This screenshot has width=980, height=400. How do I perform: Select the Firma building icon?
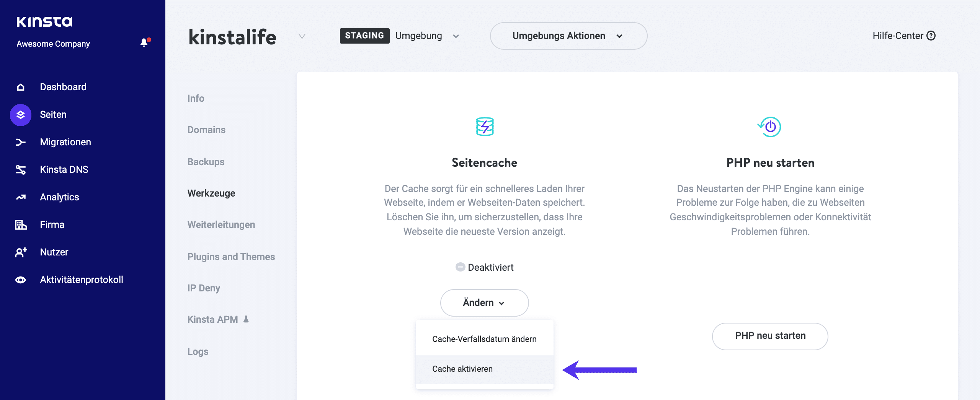click(20, 224)
